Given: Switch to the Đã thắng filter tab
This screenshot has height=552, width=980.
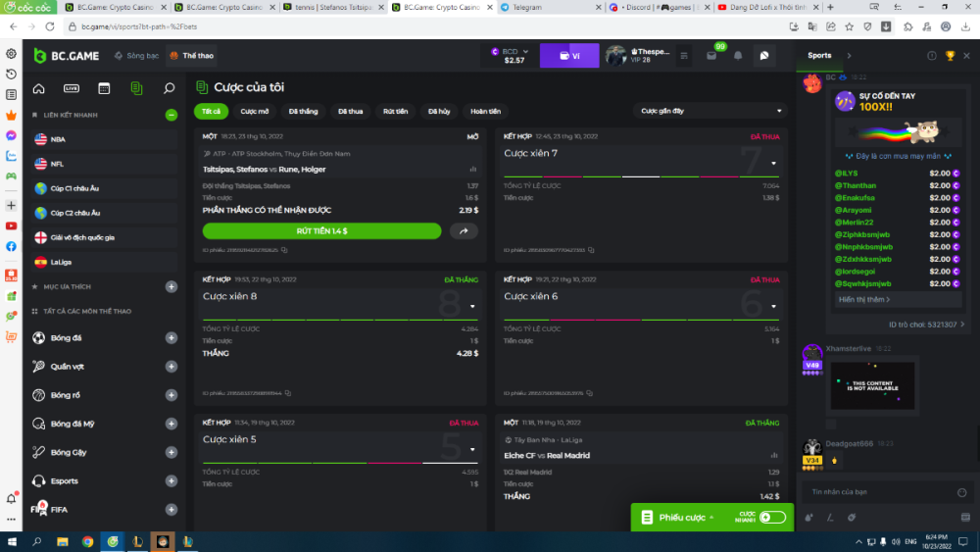Looking at the screenshot, I should (303, 111).
